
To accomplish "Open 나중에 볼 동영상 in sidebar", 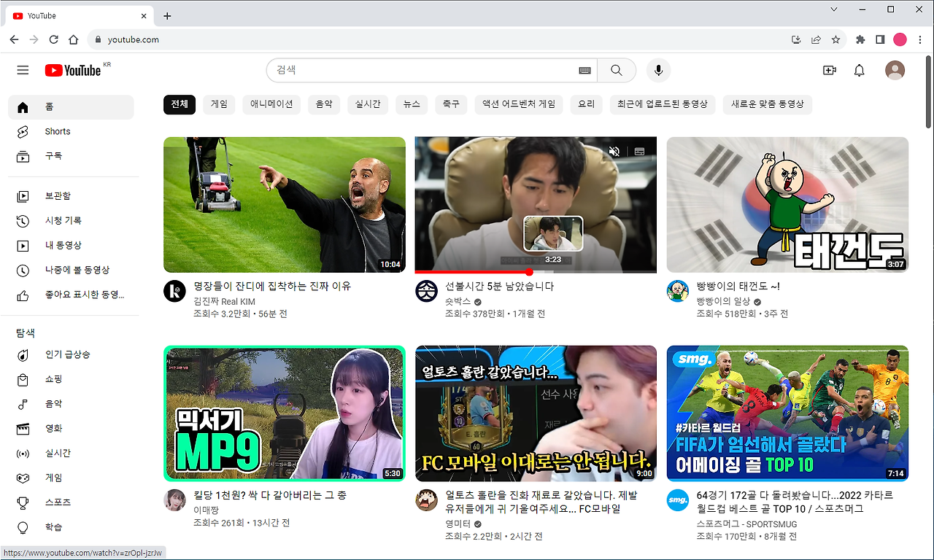I will coord(71,270).
